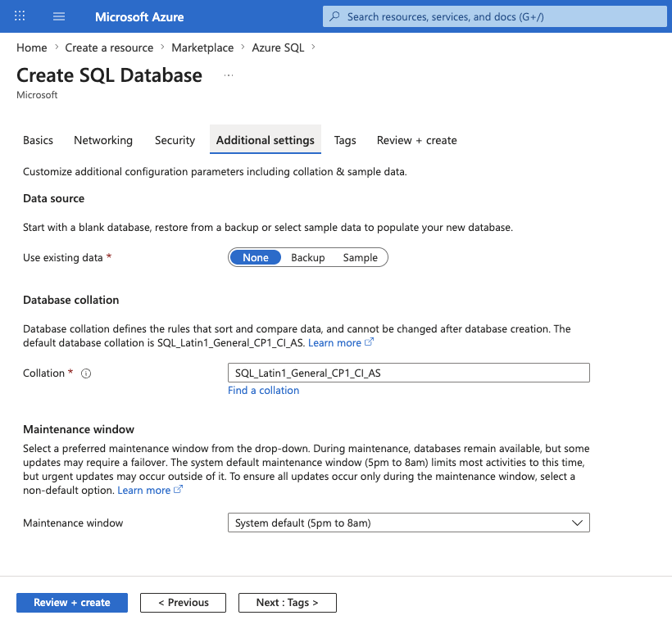Open the hamburger portal menu
Image resolution: width=672 pixels, height=629 pixels.
click(x=59, y=16)
